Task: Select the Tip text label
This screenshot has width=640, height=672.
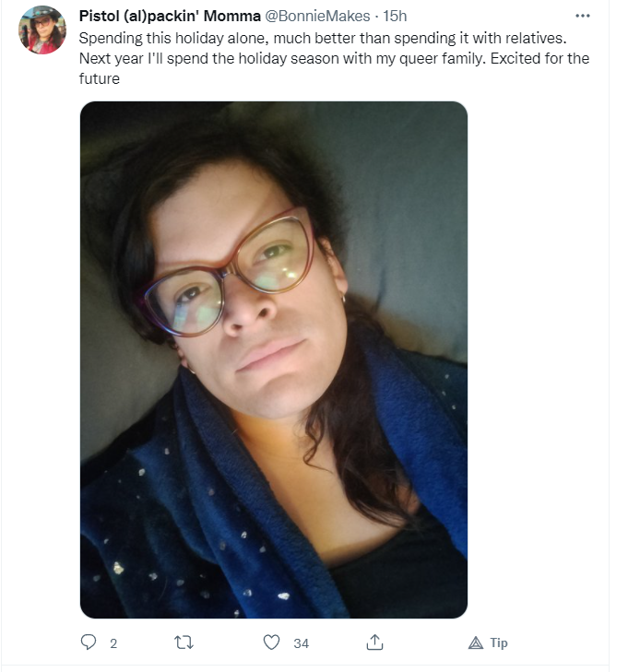Action: tap(499, 643)
